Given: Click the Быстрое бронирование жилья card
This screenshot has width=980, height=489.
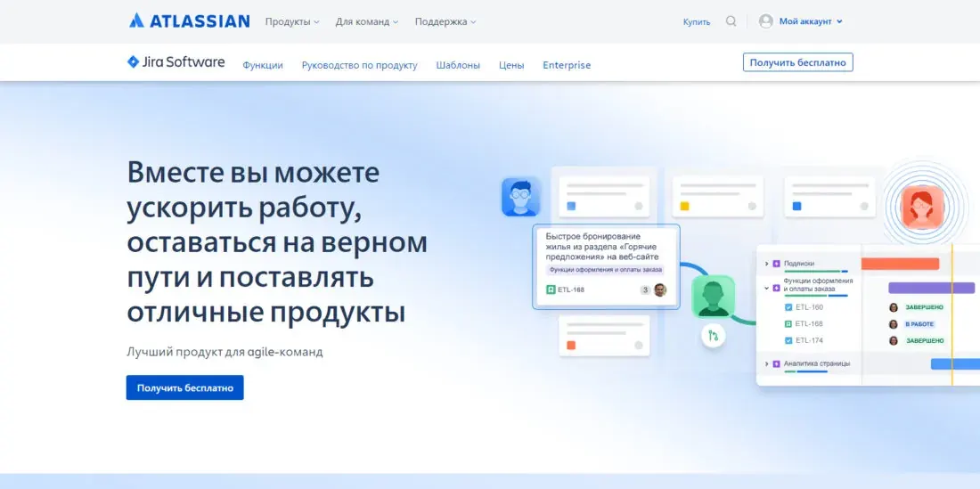Looking at the screenshot, I should click(606, 266).
